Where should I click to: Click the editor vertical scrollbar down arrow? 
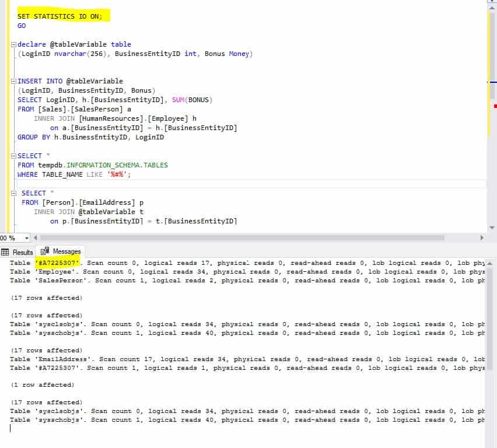[492, 228]
